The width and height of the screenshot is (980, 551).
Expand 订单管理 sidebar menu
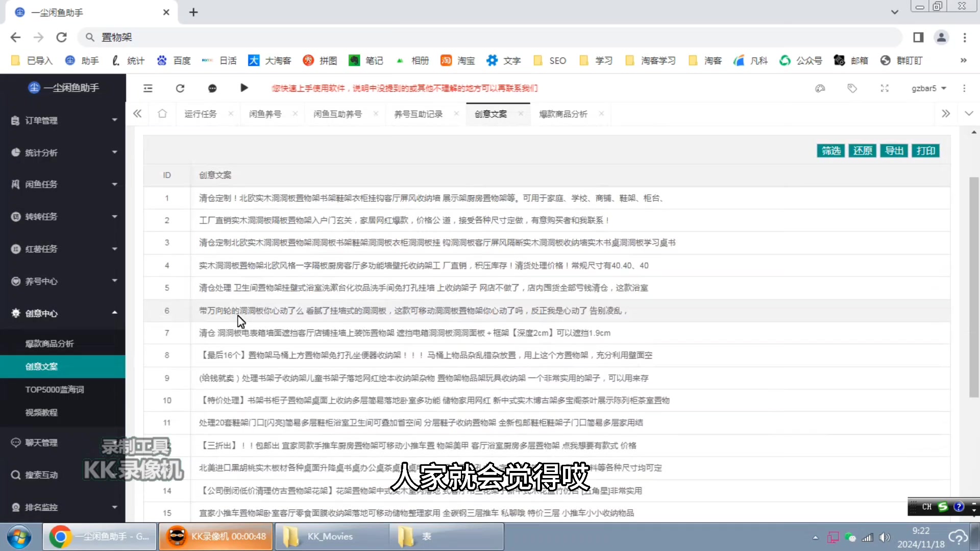tap(63, 120)
